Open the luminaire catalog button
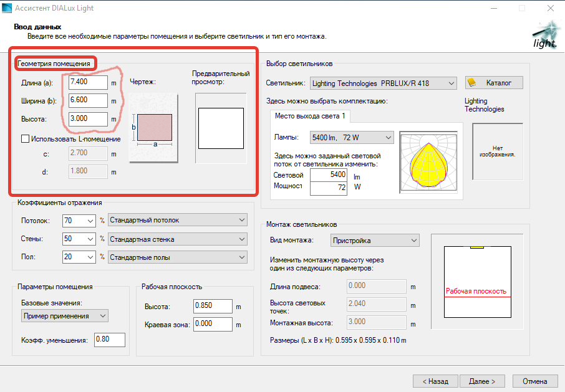This screenshot has width=565, height=392. tap(494, 83)
